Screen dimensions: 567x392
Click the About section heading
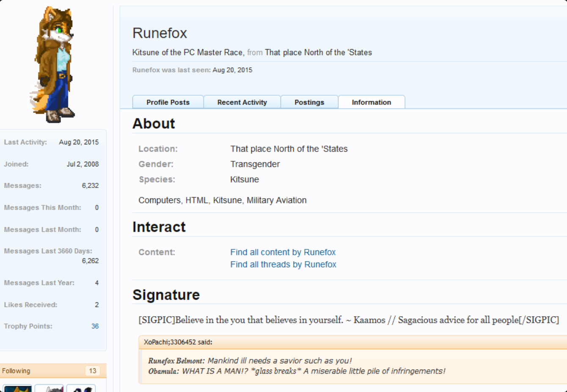click(154, 124)
